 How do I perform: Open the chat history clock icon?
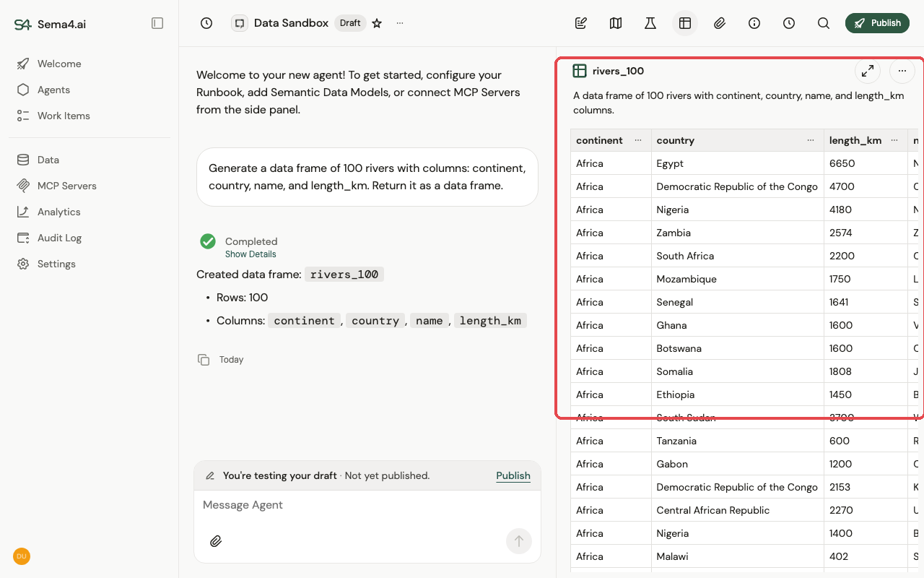206,23
